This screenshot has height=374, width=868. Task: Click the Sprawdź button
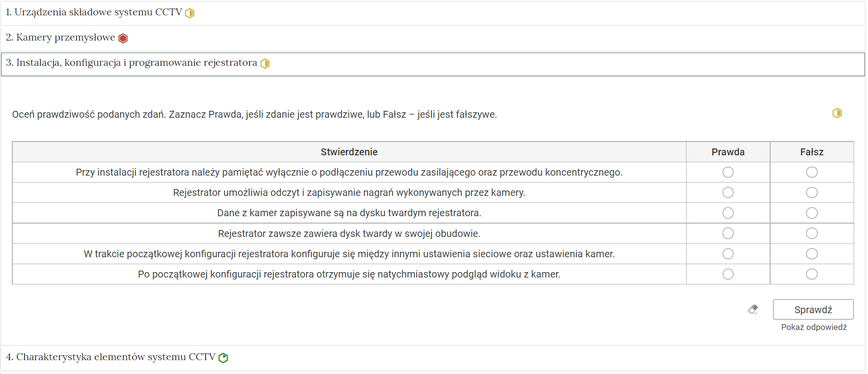click(813, 309)
